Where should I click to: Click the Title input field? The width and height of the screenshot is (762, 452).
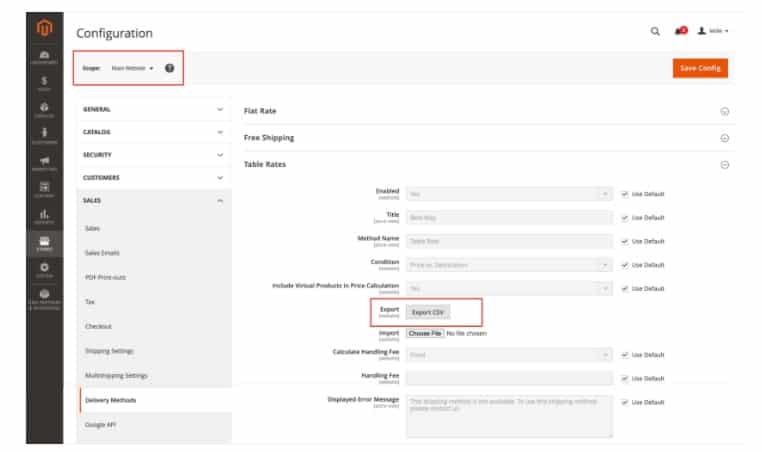(509, 218)
